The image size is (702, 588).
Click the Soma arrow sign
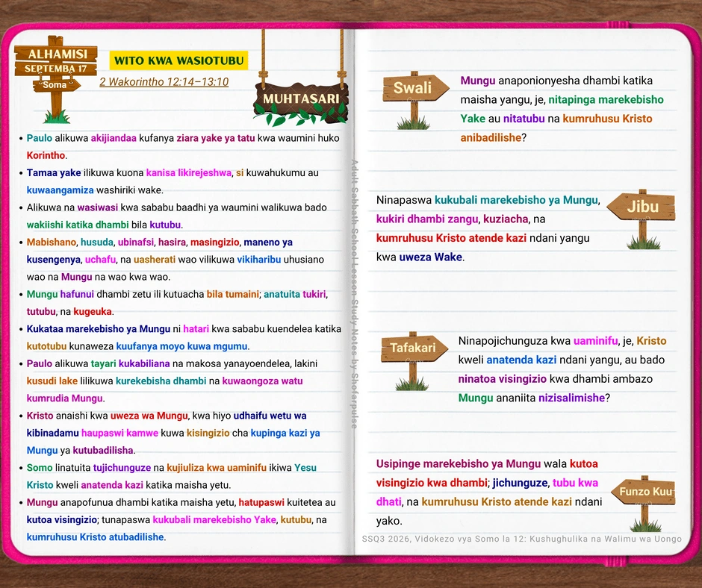tap(57, 84)
